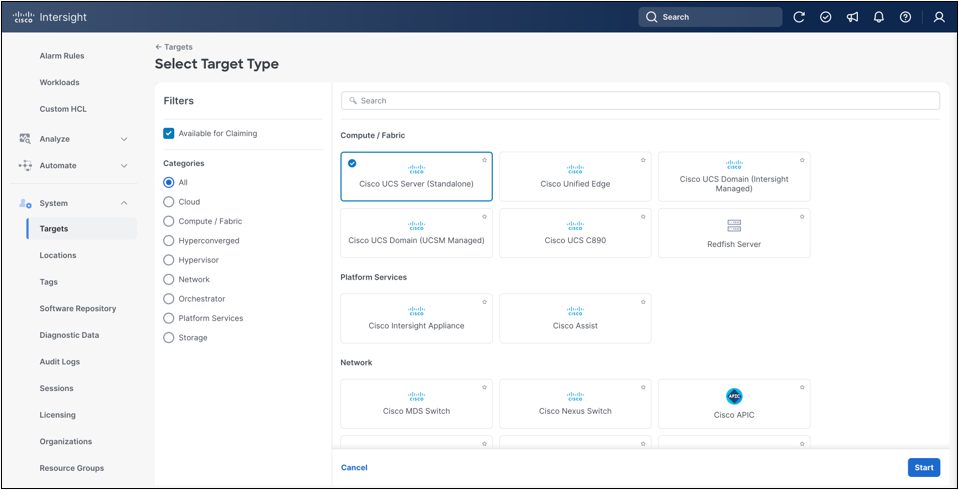The image size is (959, 490).
Task: Open Software Repository in sidebar
Action: (x=78, y=308)
